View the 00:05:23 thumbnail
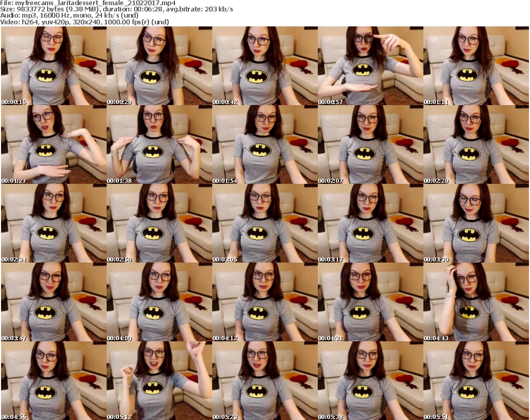The image size is (530, 420). (x=264, y=381)
